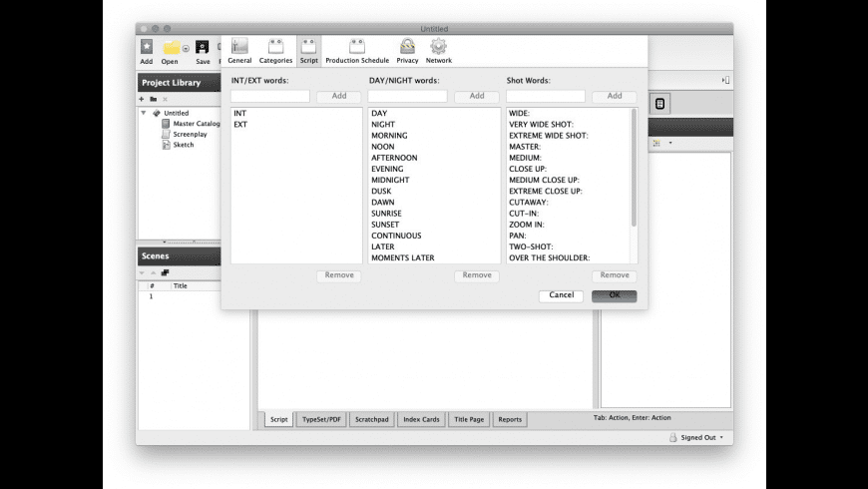Click Remove under Shot Words list

pyautogui.click(x=615, y=275)
